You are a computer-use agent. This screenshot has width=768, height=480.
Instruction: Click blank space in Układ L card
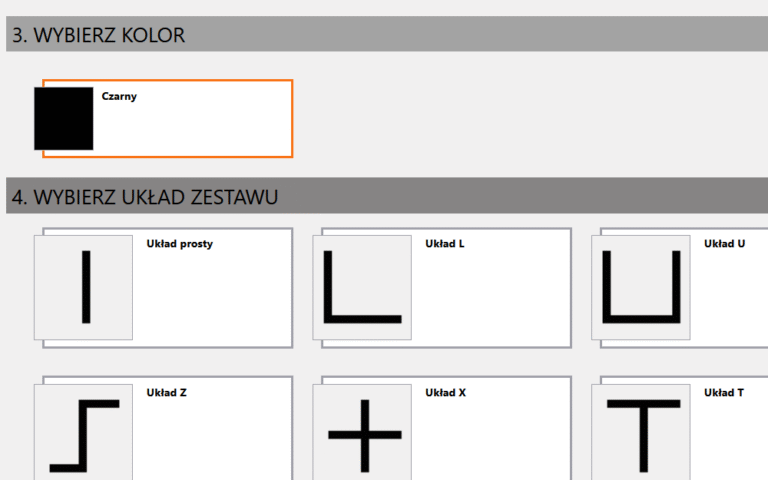pyautogui.click(x=490, y=300)
